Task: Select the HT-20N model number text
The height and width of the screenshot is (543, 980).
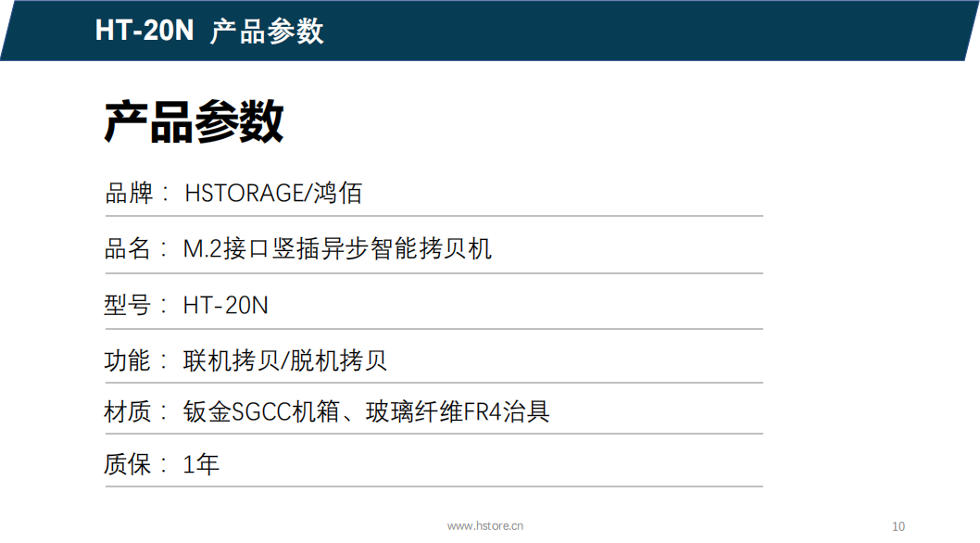Action: tap(225, 303)
